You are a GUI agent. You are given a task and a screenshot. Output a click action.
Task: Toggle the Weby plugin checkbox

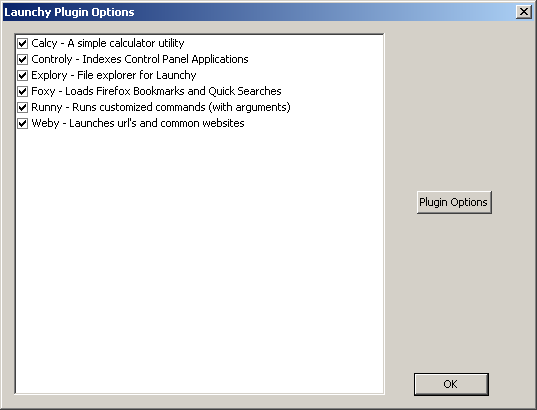[23, 123]
